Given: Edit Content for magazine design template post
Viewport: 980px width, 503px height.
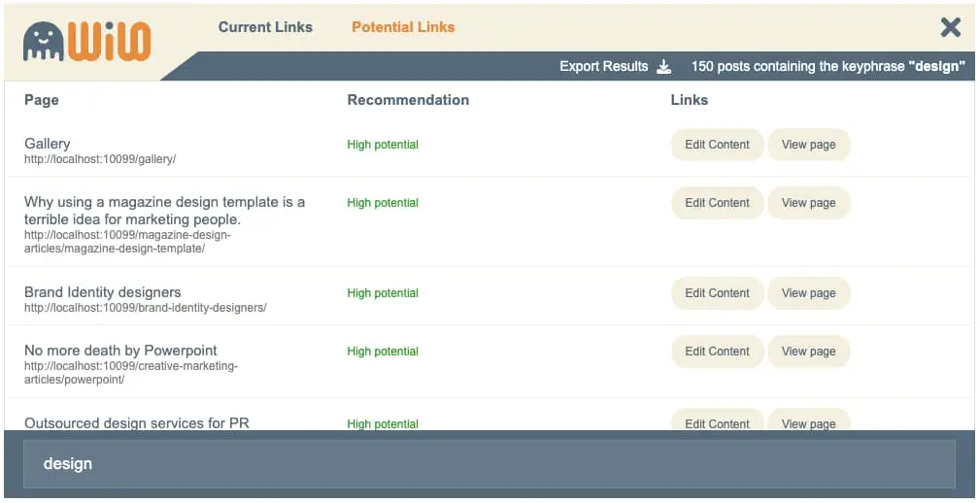Looking at the screenshot, I should coord(717,202).
